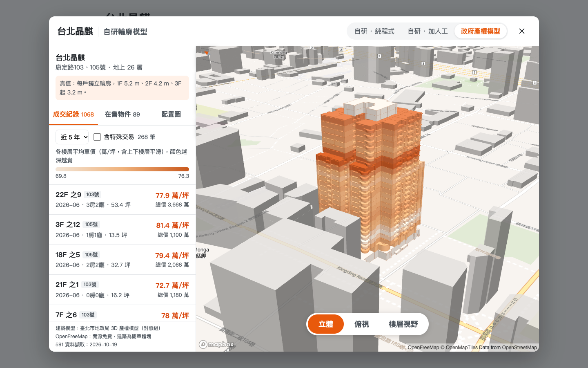Choose the 政府產權模型 option
Screen dimensions: 588x368
coord(481,31)
